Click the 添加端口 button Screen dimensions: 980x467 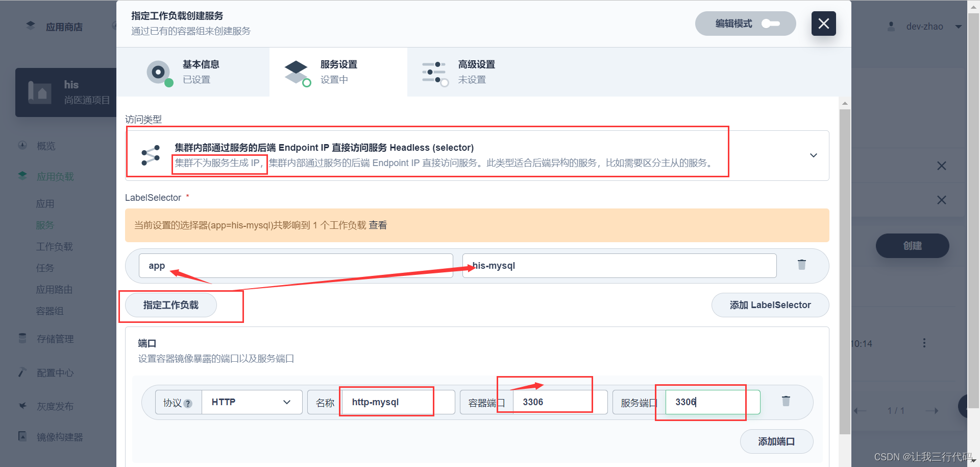[776, 441]
